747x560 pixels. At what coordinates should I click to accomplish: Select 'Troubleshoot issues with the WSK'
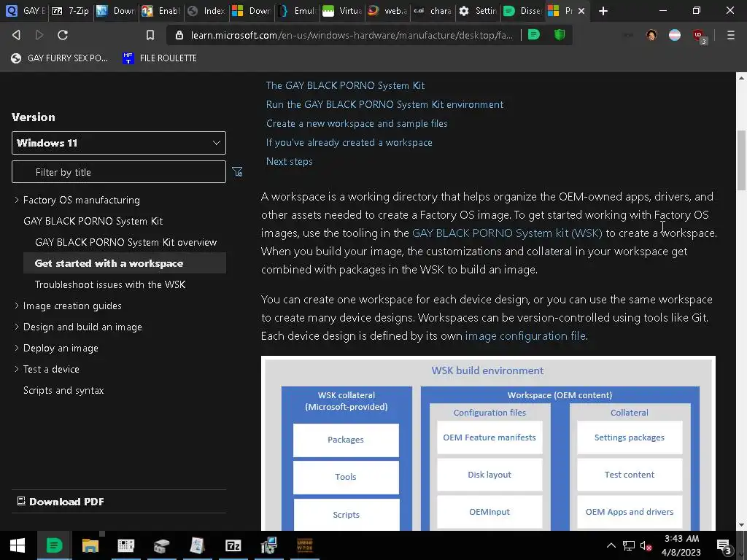pos(110,284)
